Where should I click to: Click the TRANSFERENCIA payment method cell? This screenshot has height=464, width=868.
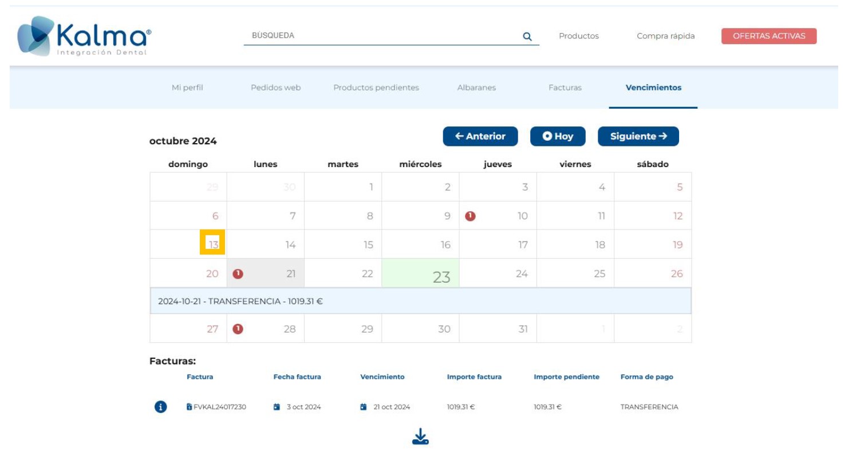(x=649, y=407)
